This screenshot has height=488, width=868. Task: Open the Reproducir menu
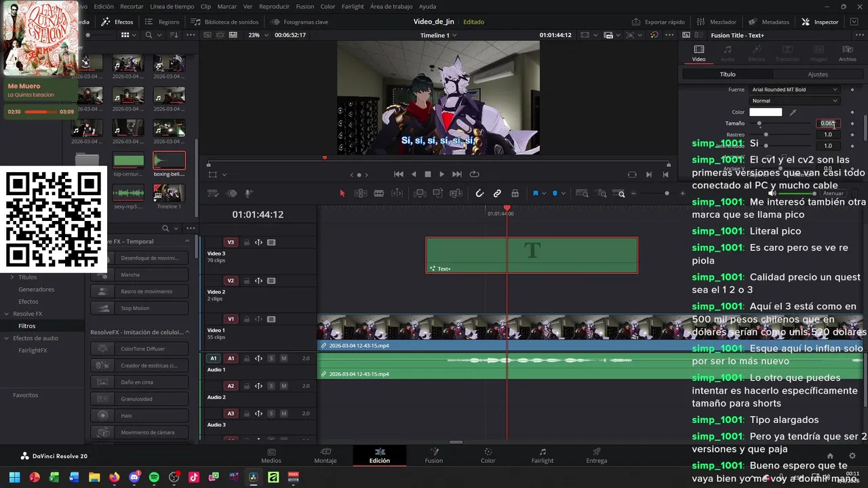point(274,6)
